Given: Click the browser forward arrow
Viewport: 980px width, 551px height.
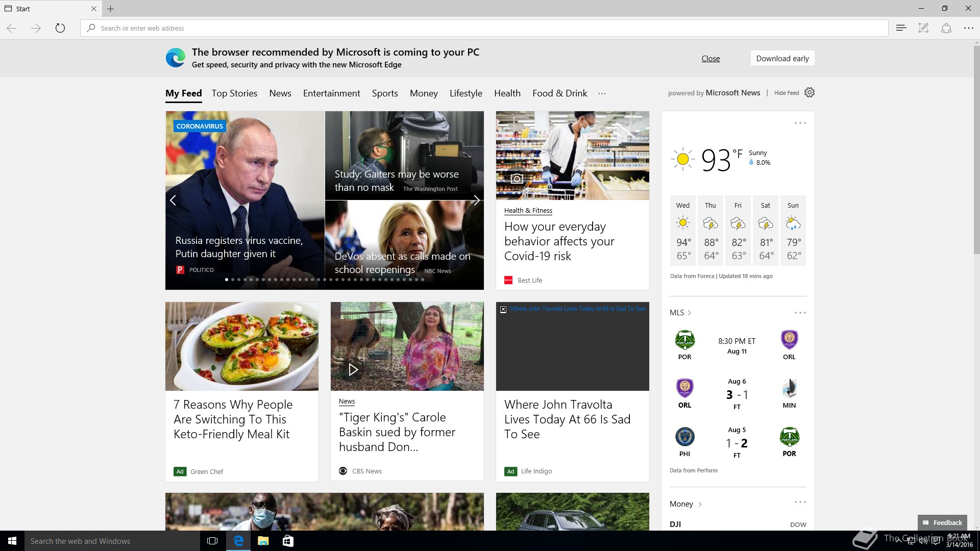Looking at the screenshot, I should pos(36,28).
